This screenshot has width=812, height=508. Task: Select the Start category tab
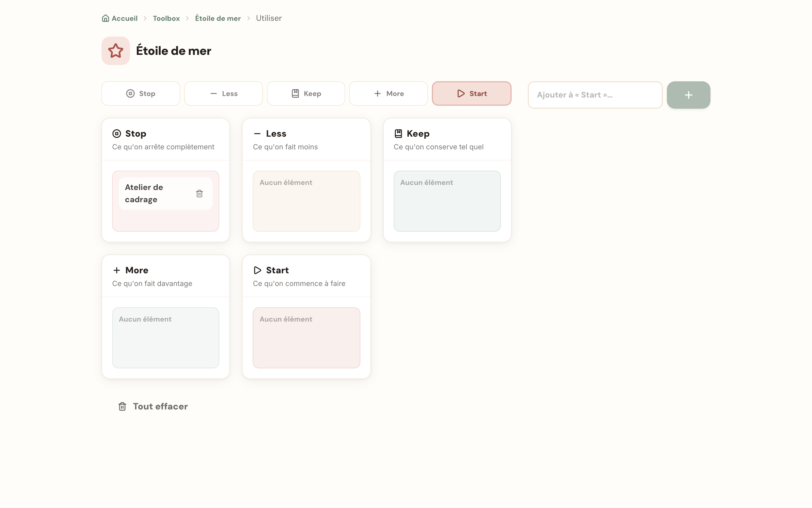[471, 93]
